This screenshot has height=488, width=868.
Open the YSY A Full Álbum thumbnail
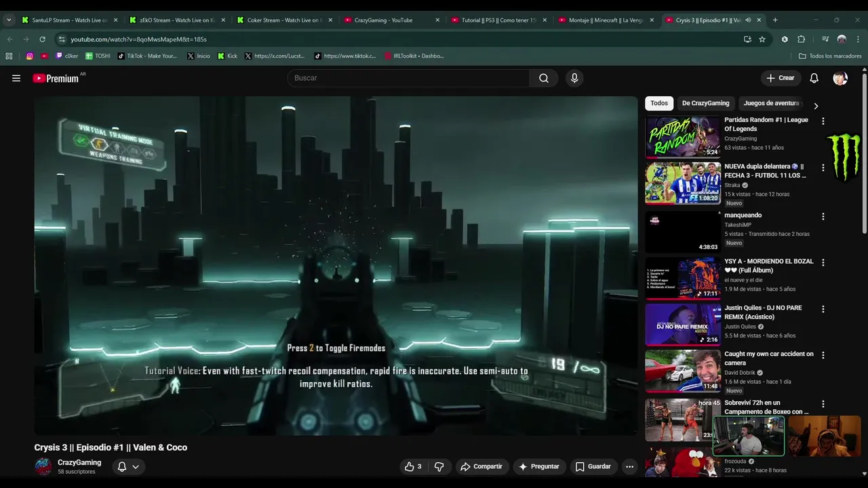(682, 278)
